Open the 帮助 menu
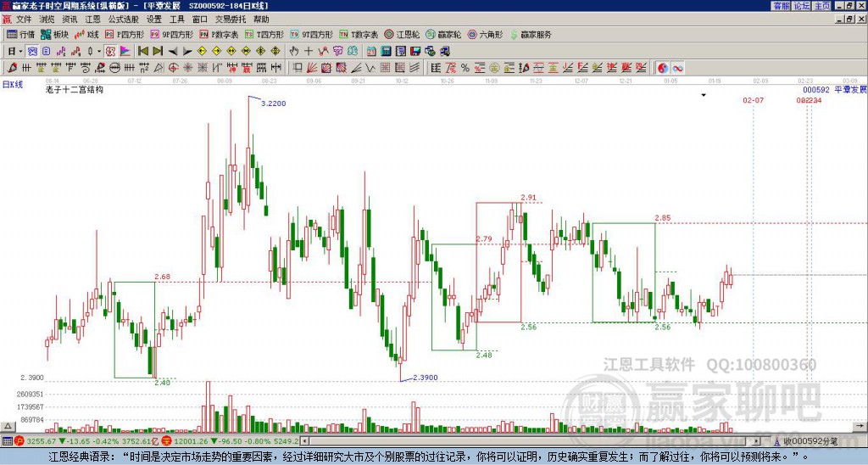The height and width of the screenshot is (465, 868). point(261,20)
